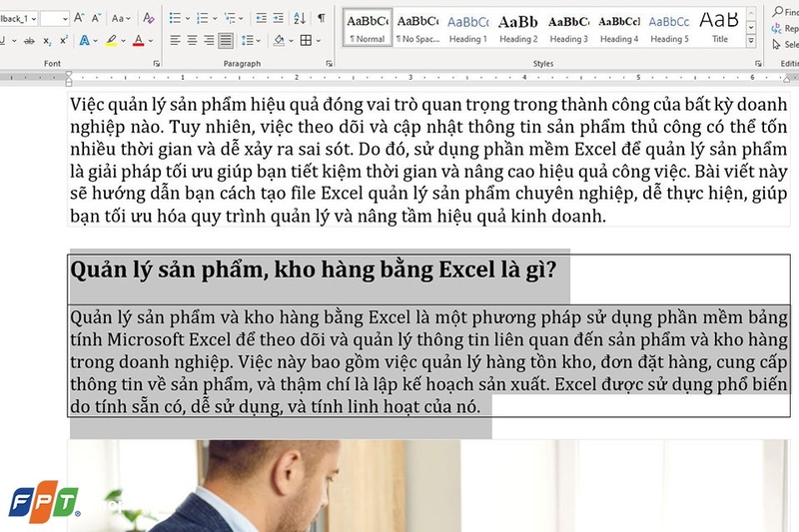Apply the Heading 1 style
Image resolution: width=799 pixels, height=532 pixels.
467,28
